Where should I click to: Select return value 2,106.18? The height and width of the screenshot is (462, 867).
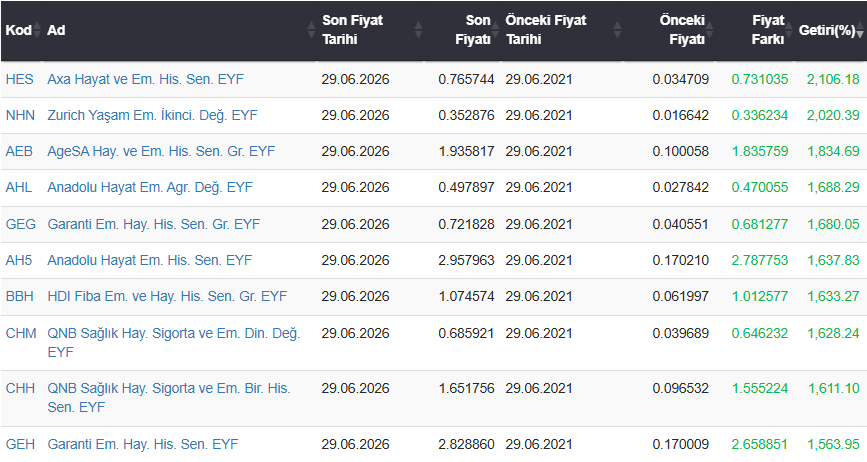click(x=833, y=79)
